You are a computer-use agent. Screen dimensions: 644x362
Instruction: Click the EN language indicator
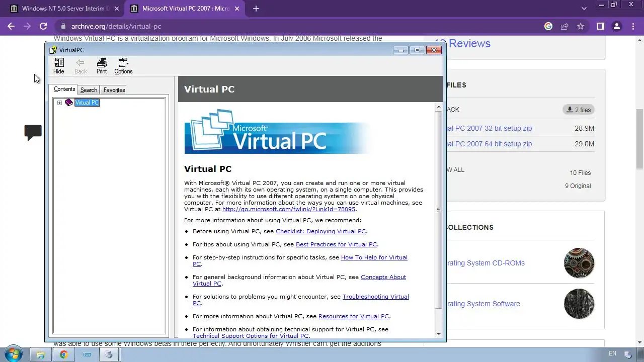pos(612,354)
